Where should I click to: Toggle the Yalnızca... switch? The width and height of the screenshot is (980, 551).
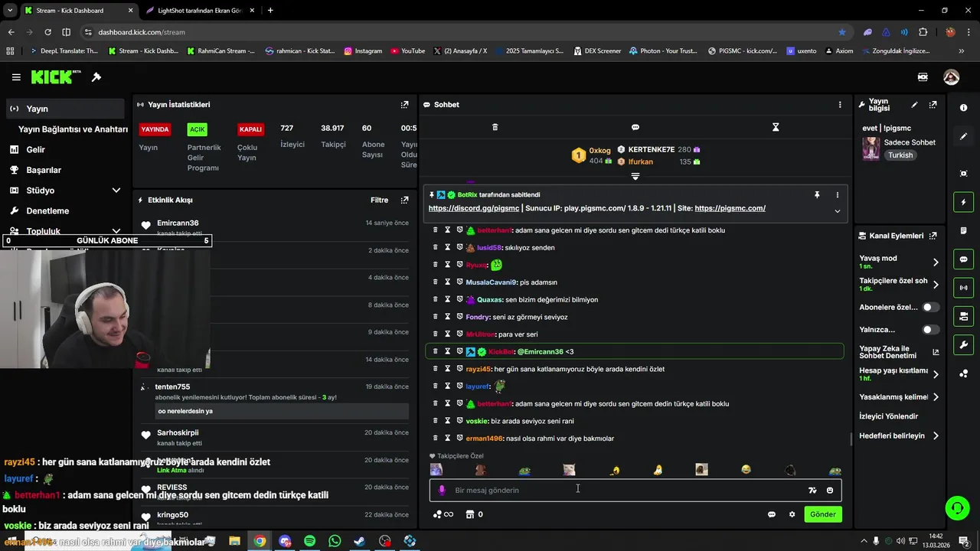pos(930,330)
